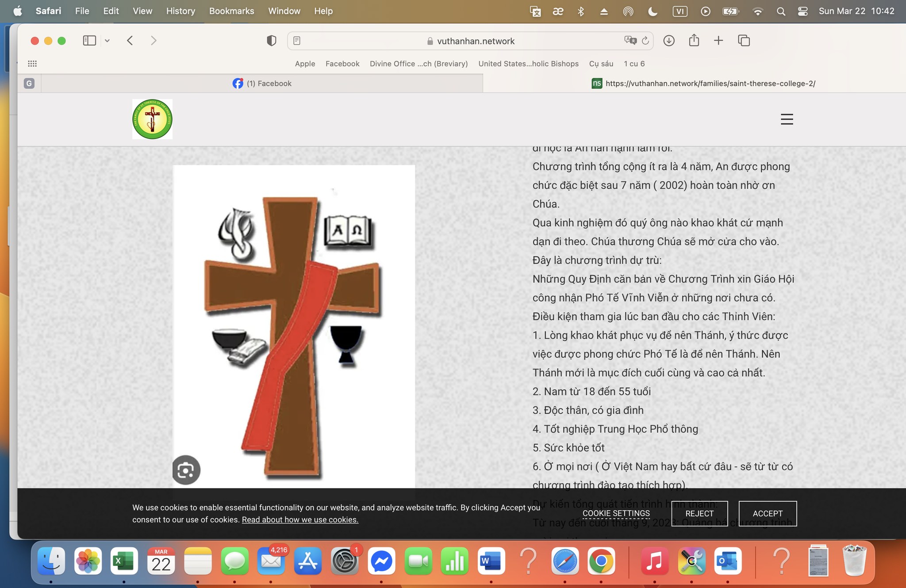
Task: Show the downloads list
Action: 669,41
